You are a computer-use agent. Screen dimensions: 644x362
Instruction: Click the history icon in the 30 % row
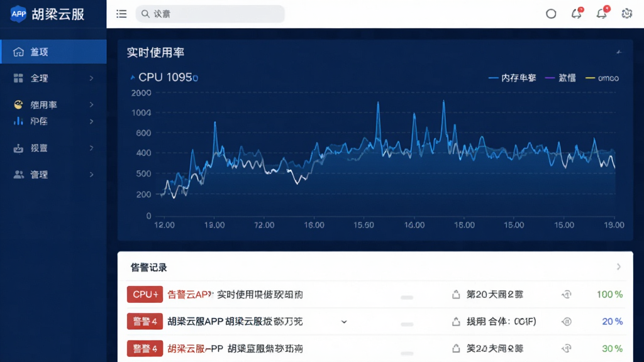point(567,348)
